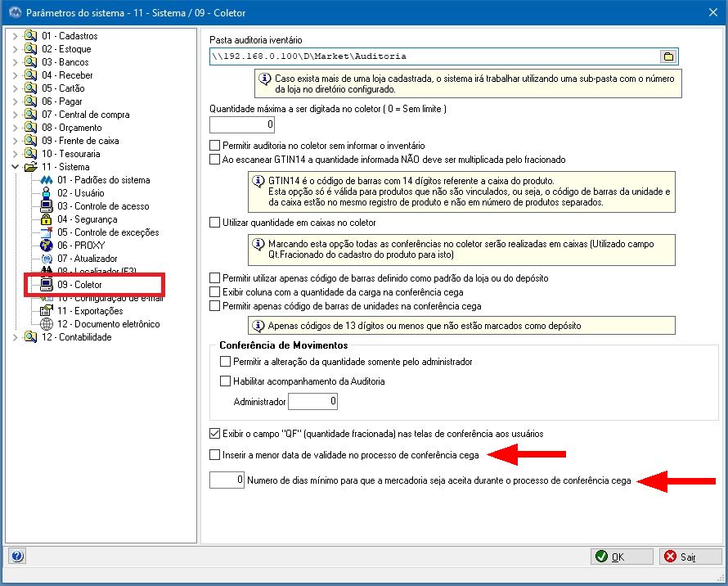Expand the 07 - Central de compra node
The image size is (728, 586).
pyautogui.click(x=15, y=115)
